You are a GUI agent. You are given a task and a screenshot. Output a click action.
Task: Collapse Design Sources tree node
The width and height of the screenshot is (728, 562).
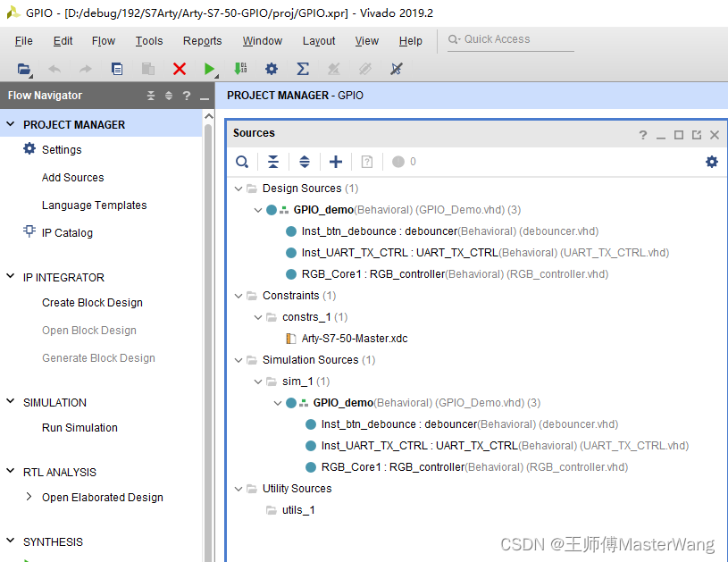(238, 189)
